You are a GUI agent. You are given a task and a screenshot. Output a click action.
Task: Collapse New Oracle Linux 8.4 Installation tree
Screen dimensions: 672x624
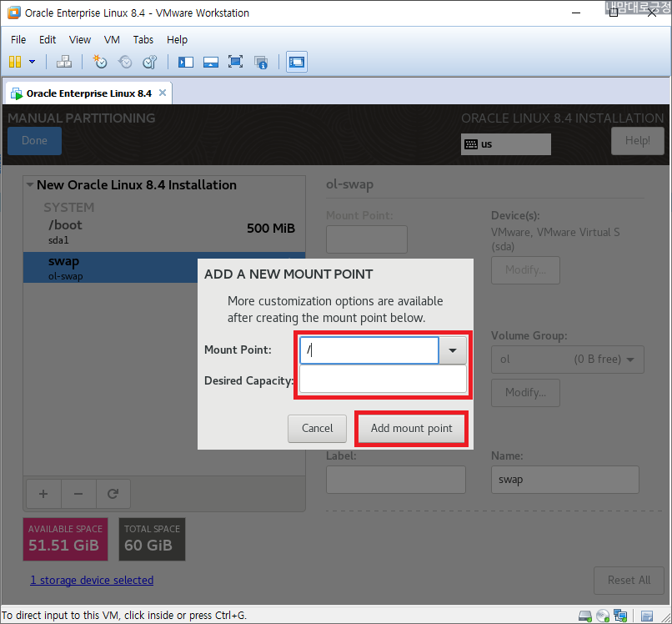[x=29, y=185]
